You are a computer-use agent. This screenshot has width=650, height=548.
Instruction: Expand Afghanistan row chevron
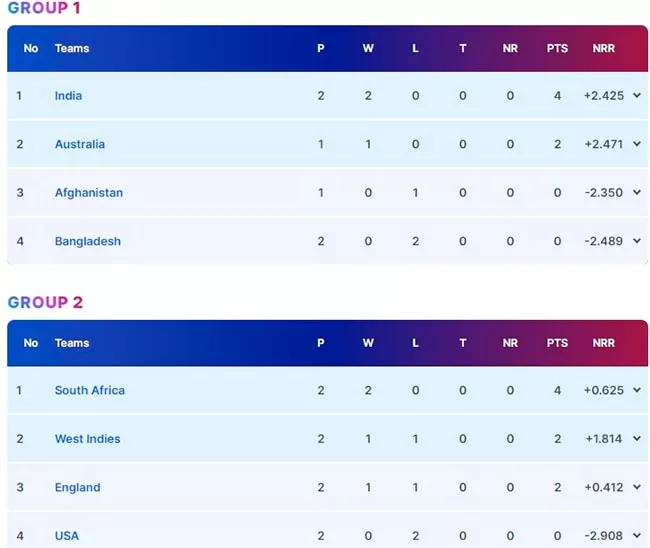[x=637, y=192]
